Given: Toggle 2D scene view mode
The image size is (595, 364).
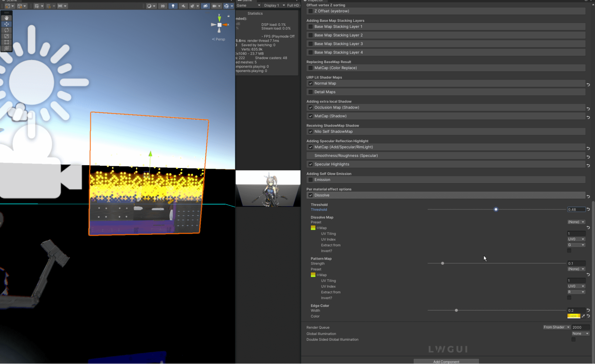Looking at the screenshot, I should click(x=163, y=6).
